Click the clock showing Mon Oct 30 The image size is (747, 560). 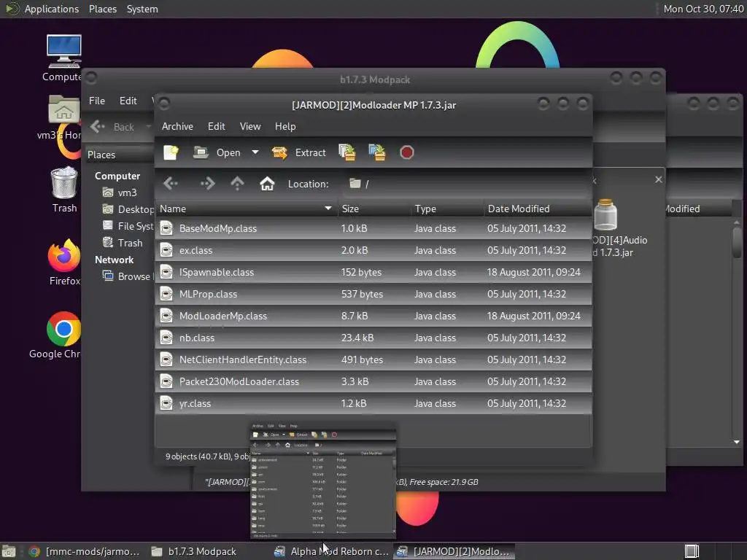tap(703, 9)
